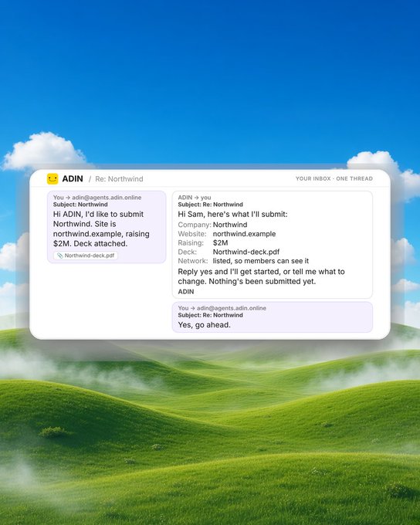Click the 'Company:' field label
Image resolution: width=420 pixels, height=525 pixels.
[x=195, y=225]
